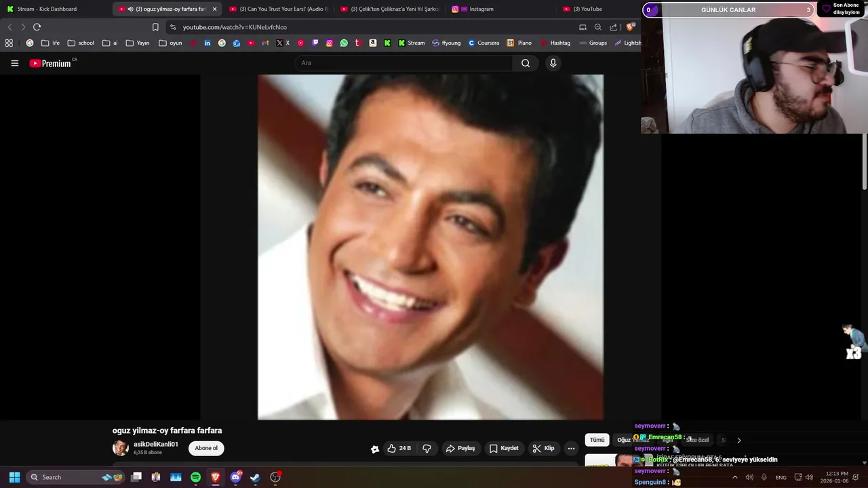Open the oyun bookmarks folder
Image resolution: width=868 pixels, height=488 pixels.
point(170,43)
